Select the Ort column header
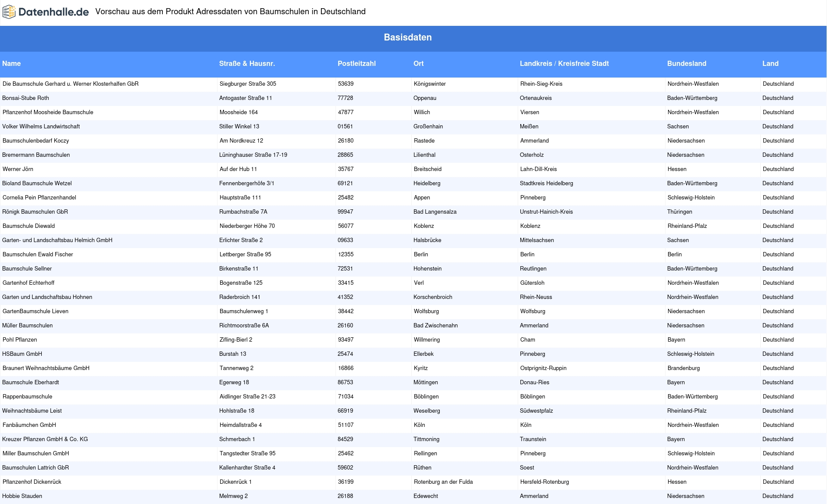Screen dimensions: 827x504 tap(418, 64)
